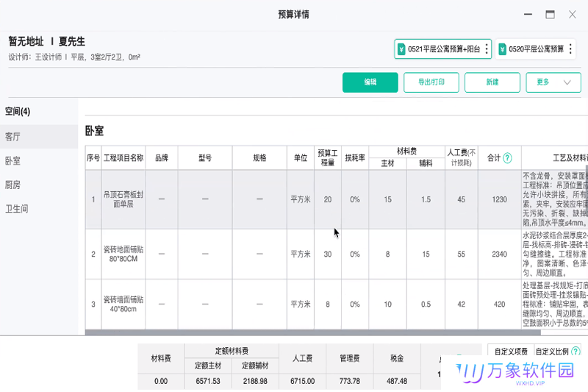Image resolution: width=588 pixels, height=392 pixels.
Task: Click the yen icon on 0520平层公寓预算 tab
Action: click(x=502, y=49)
